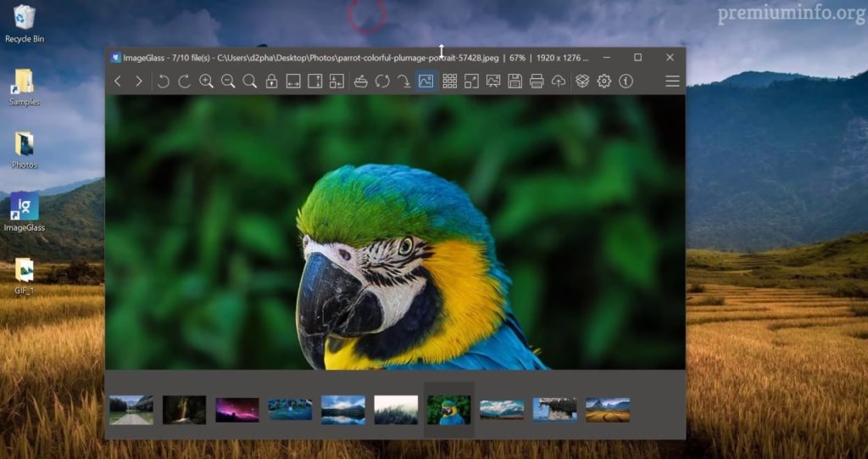Image resolution: width=868 pixels, height=459 pixels.
Task: Scale image to width
Action: tap(292, 81)
